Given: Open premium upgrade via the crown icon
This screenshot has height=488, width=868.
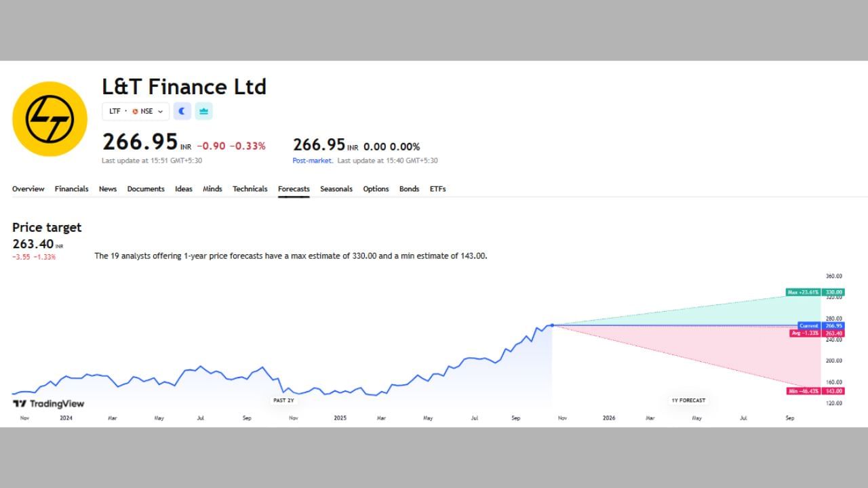Looking at the screenshot, I should pos(203,110).
